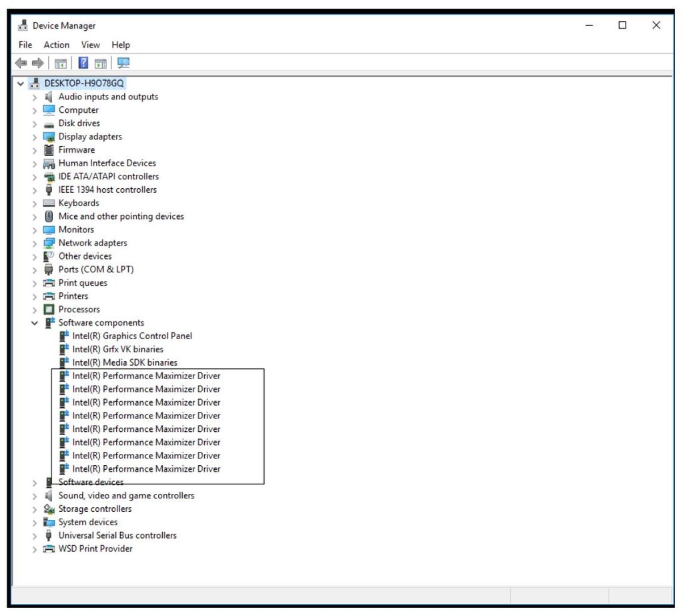
Task: Click the Scan for hardware changes icon
Action: (x=123, y=63)
